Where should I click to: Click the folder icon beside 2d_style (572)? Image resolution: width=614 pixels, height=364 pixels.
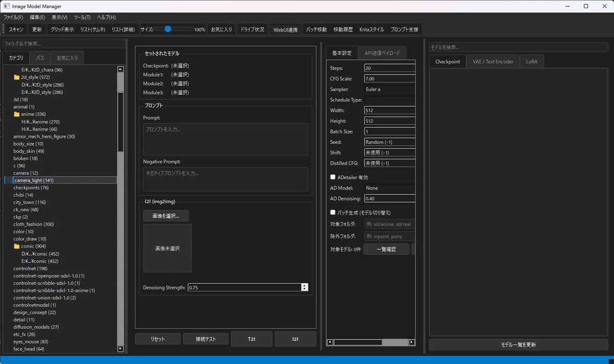[16, 77]
